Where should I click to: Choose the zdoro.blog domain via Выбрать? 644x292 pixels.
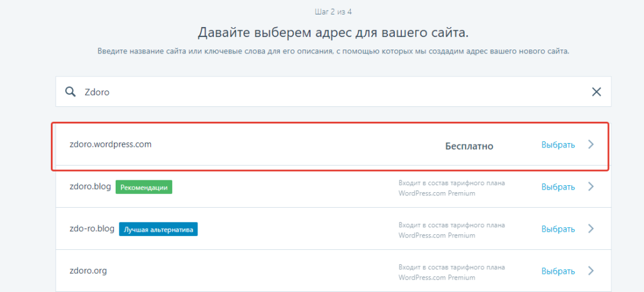point(558,187)
